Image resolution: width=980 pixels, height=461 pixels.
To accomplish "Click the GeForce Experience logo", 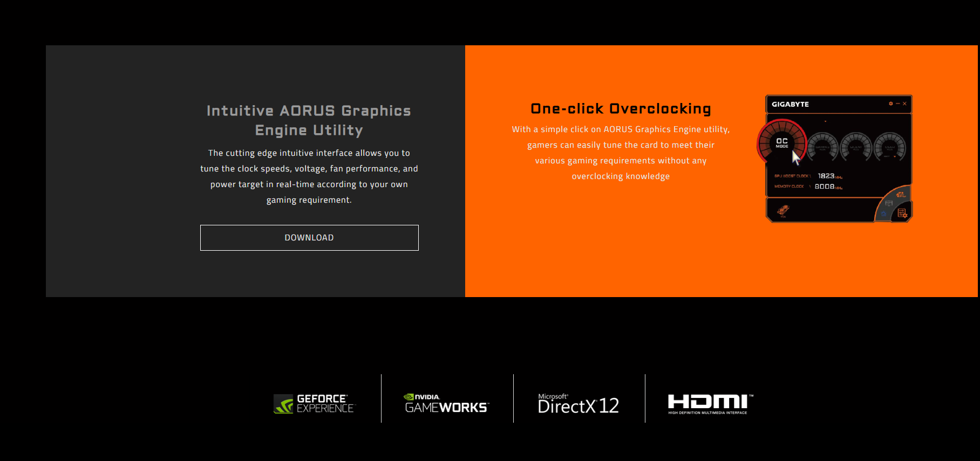I will pyautogui.click(x=314, y=403).
